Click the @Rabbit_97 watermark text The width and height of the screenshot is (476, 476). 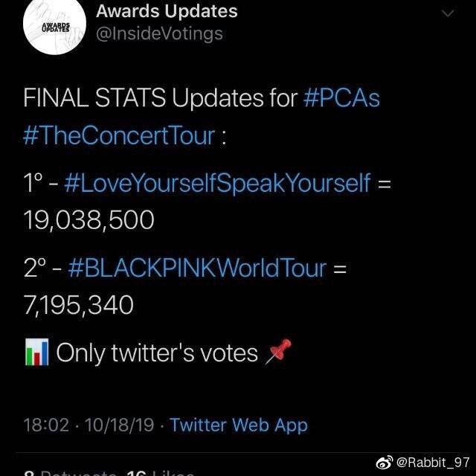(x=433, y=463)
